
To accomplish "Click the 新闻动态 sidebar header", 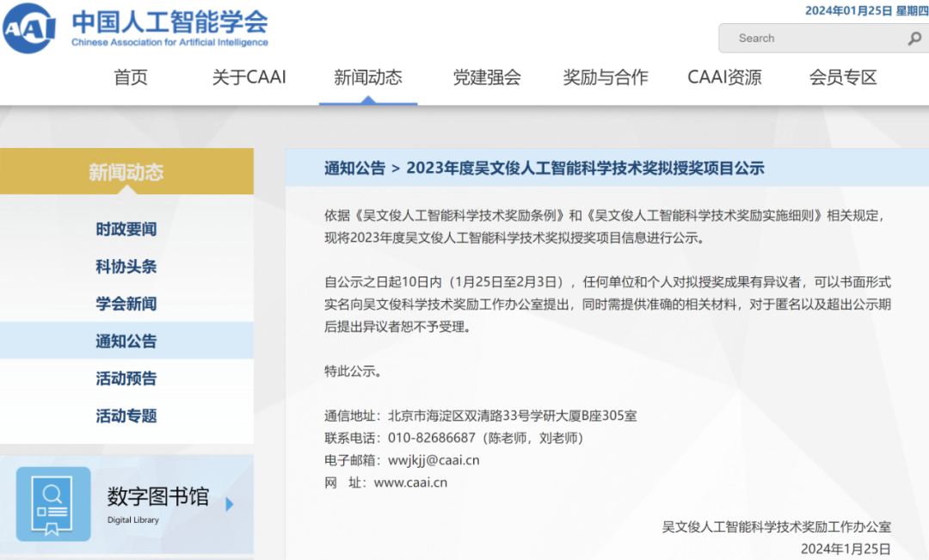I will [x=126, y=171].
